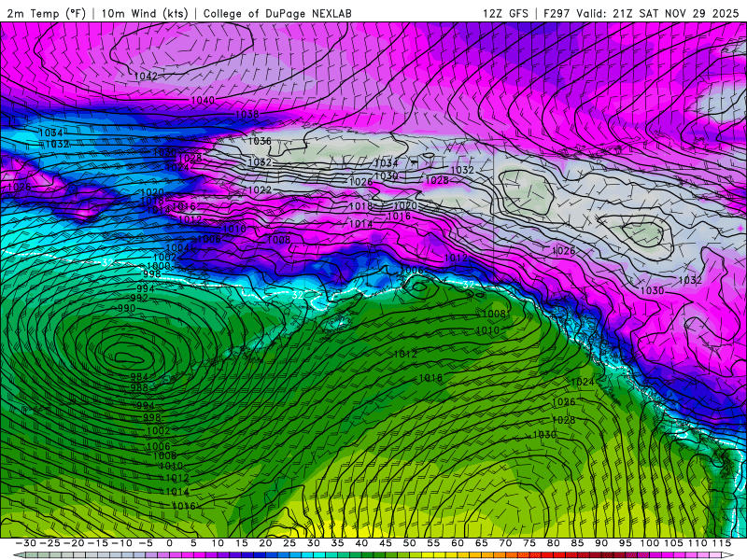Click the 1040 isobar label
Image resolution: width=747 pixels, height=560 pixels.
pyautogui.click(x=203, y=100)
